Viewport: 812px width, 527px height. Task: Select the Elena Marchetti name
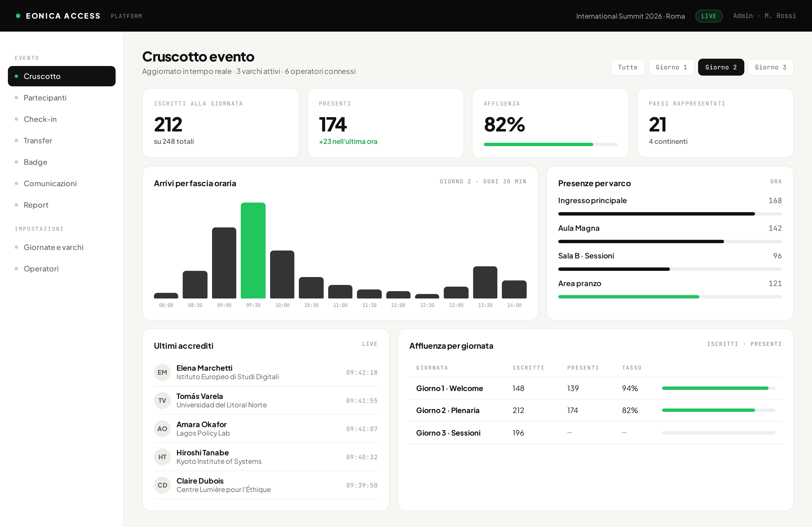(204, 368)
